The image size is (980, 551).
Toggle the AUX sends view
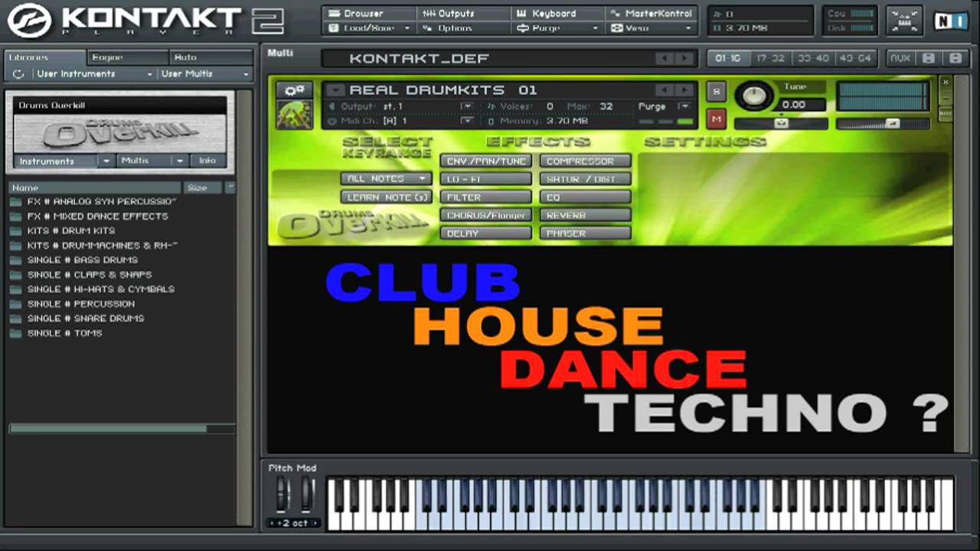click(900, 58)
